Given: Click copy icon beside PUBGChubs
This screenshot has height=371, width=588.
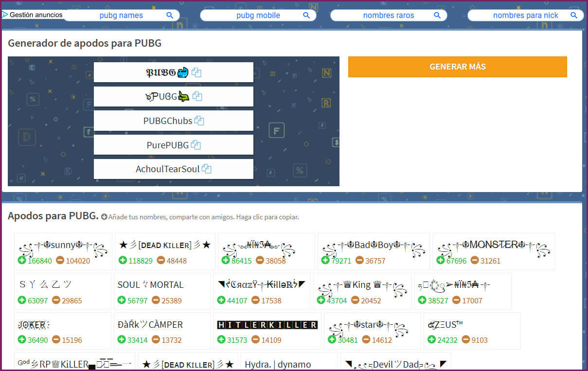Looking at the screenshot, I should 199,121.
